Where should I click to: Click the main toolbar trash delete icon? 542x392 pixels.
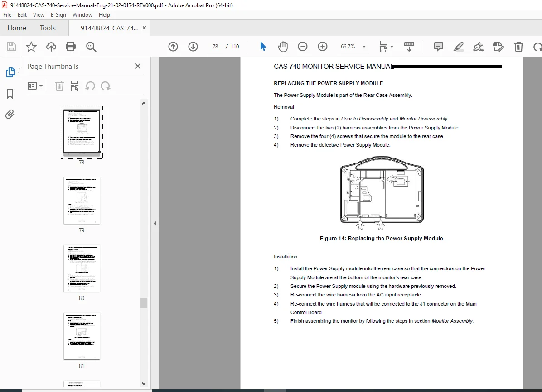pos(518,47)
